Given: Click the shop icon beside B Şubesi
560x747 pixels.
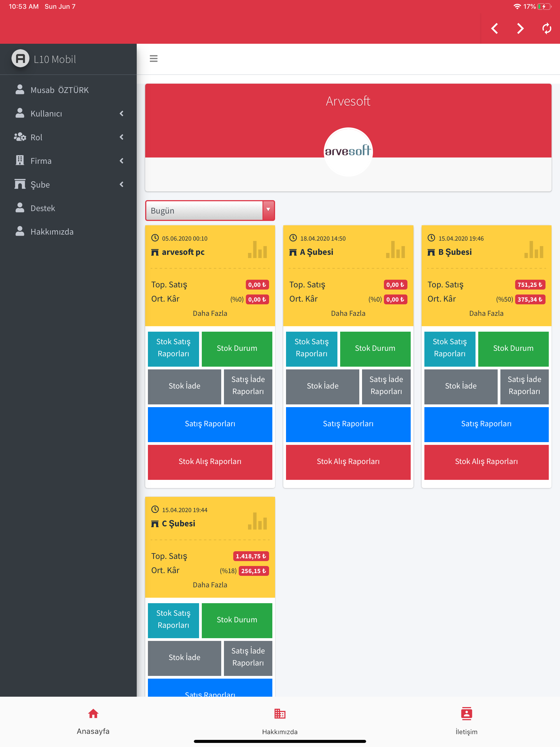Looking at the screenshot, I should coord(431,252).
